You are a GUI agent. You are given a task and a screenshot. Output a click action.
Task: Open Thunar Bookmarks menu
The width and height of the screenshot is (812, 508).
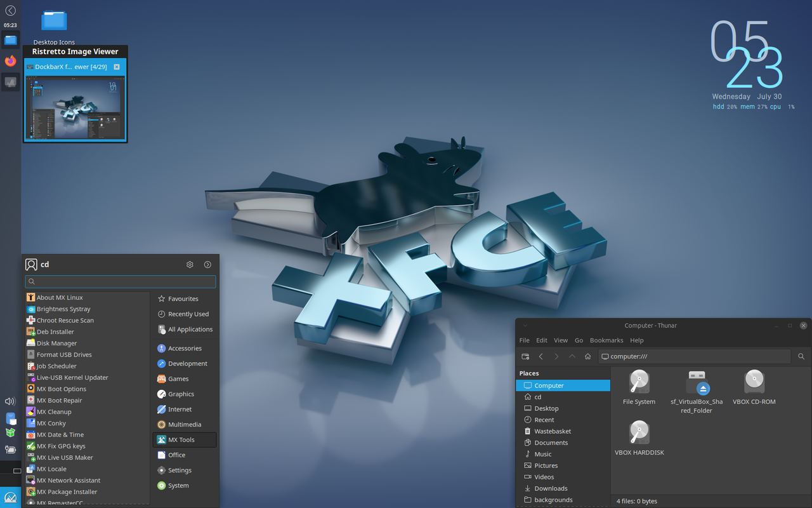606,340
